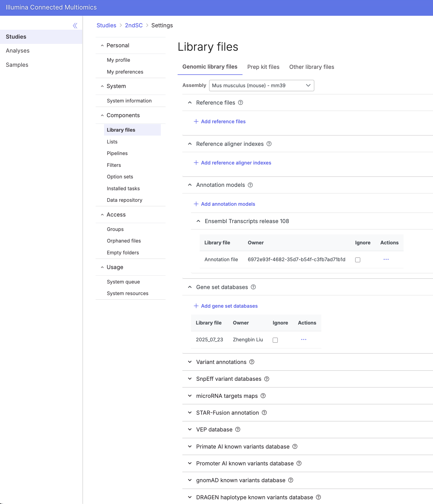This screenshot has height=504, width=433.
Task: Click help icon beside gnomAD known variants database
Action: coord(291,480)
